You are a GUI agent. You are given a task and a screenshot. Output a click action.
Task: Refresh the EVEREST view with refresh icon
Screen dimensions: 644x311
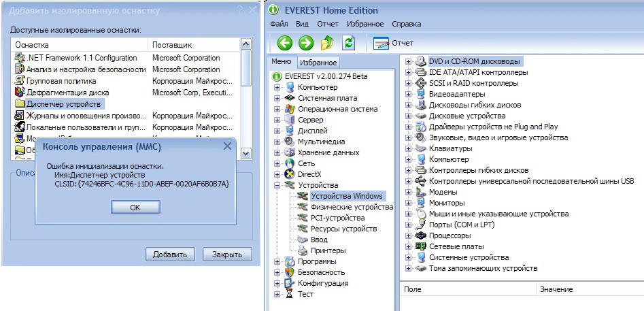click(348, 43)
